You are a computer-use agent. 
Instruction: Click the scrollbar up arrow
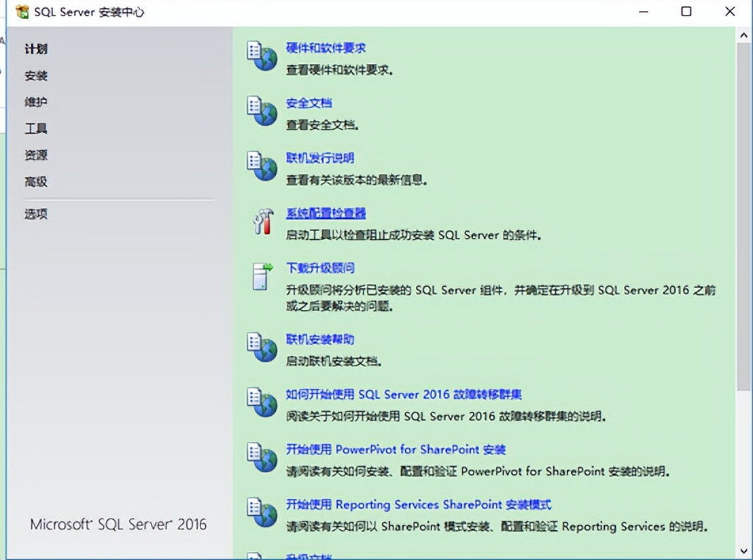pos(743,35)
